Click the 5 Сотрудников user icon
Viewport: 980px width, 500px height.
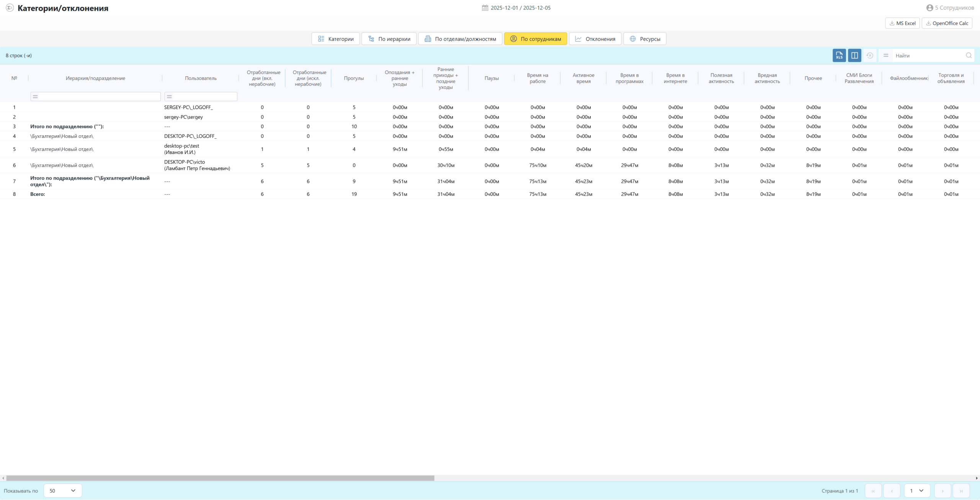929,8
